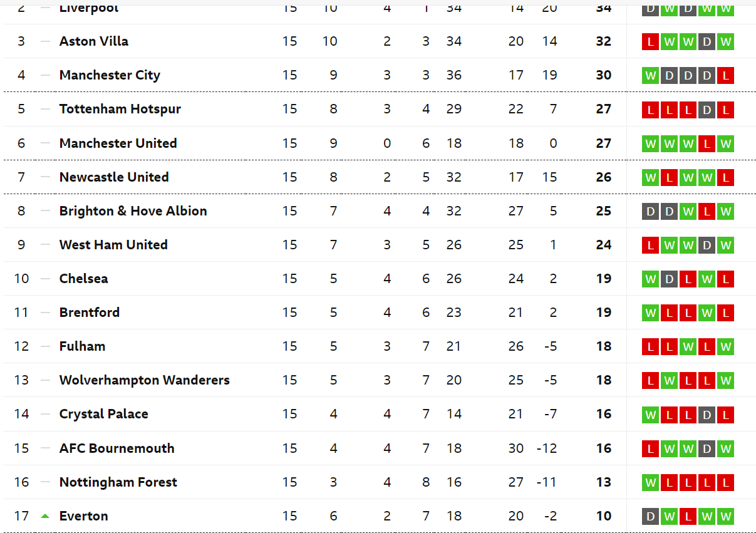
Task: Click Fulham's last green W form badge
Action: [x=725, y=347]
